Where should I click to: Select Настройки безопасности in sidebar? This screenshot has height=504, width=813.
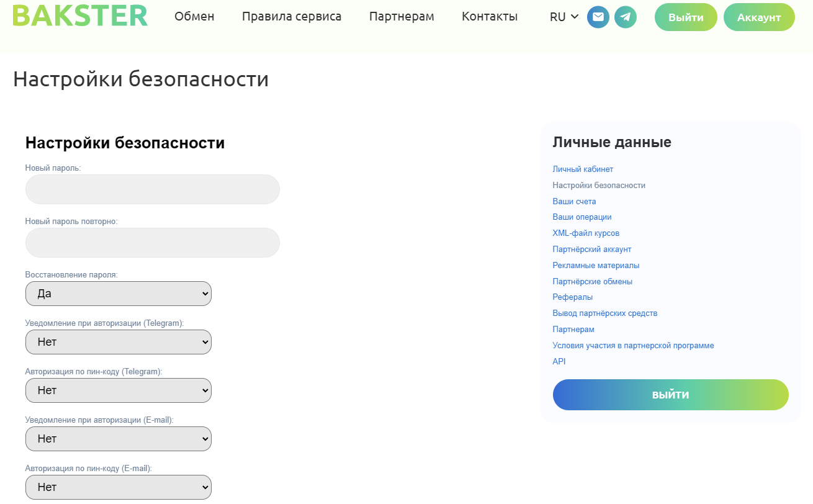click(x=599, y=186)
